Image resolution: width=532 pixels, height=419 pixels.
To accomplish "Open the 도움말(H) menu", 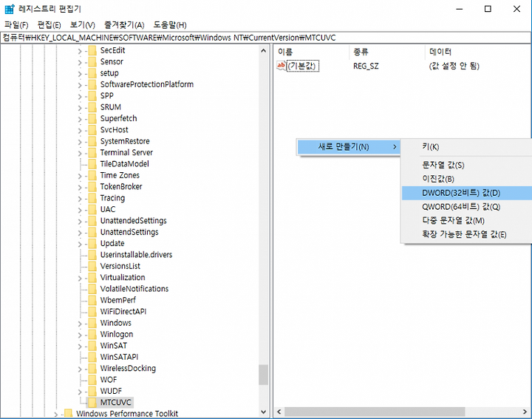I will pyautogui.click(x=170, y=25).
